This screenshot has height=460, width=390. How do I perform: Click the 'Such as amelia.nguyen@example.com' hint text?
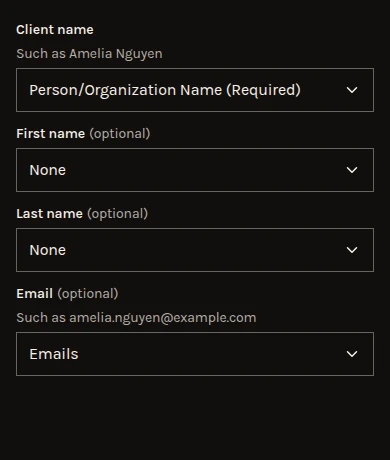point(136,318)
